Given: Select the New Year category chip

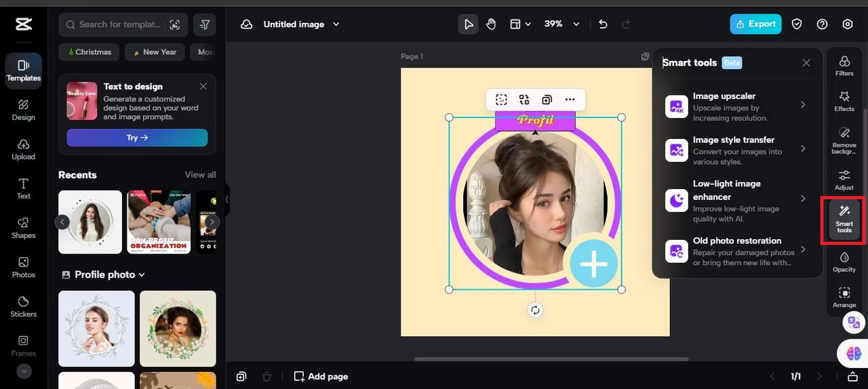Looking at the screenshot, I should point(155,52).
